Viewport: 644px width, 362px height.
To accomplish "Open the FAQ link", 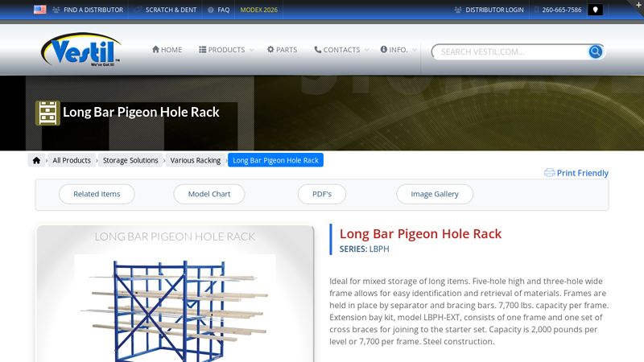I will coord(224,10).
